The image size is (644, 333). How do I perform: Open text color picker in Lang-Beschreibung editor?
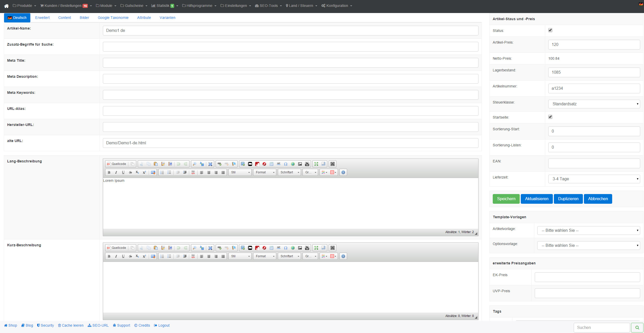pyautogui.click(x=324, y=172)
